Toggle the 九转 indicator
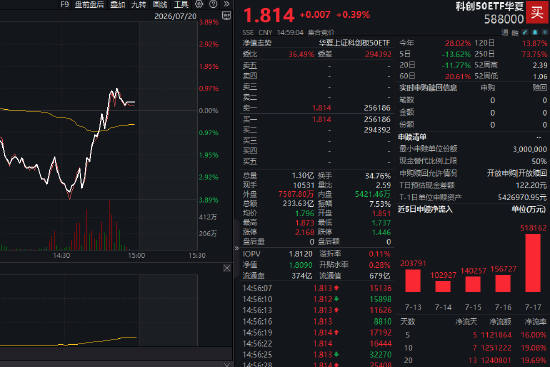 (139, 4)
